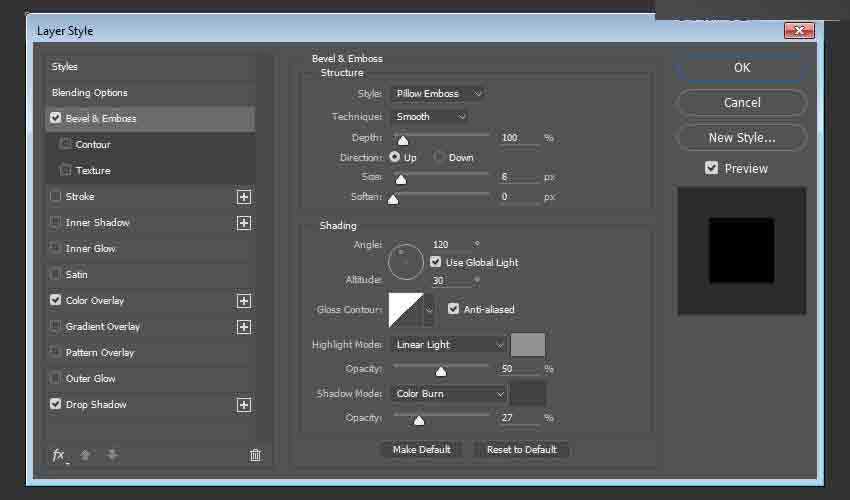Click the New Style button
The height and width of the screenshot is (500, 850).
[x=741, y=137]
